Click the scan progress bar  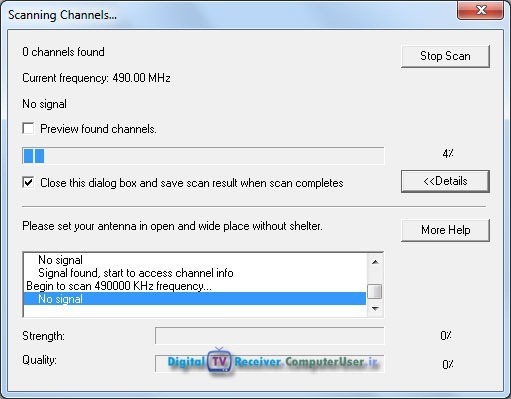click(x=203, y=156)
